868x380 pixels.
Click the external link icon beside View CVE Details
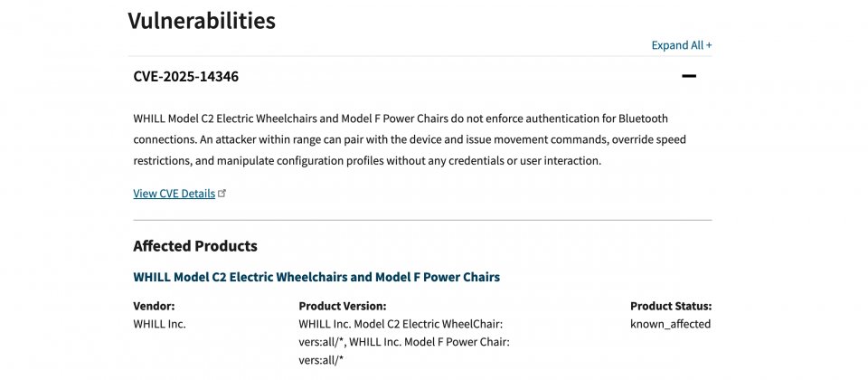223,193
